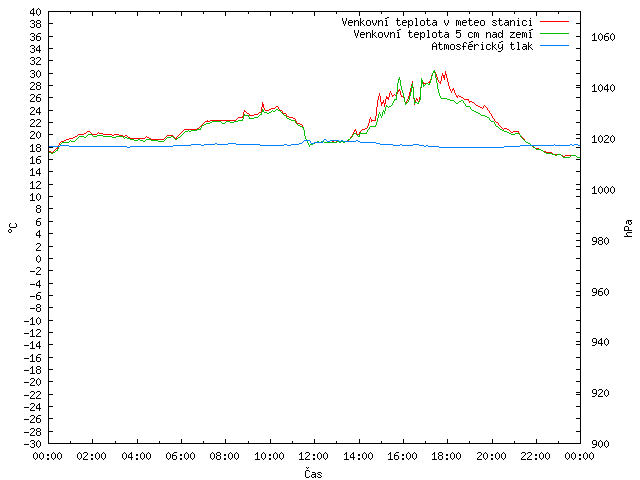This screenshot has height=480, width=640.
Task: Click the pressure axis label '1020'
Action: tap(603, 139)
